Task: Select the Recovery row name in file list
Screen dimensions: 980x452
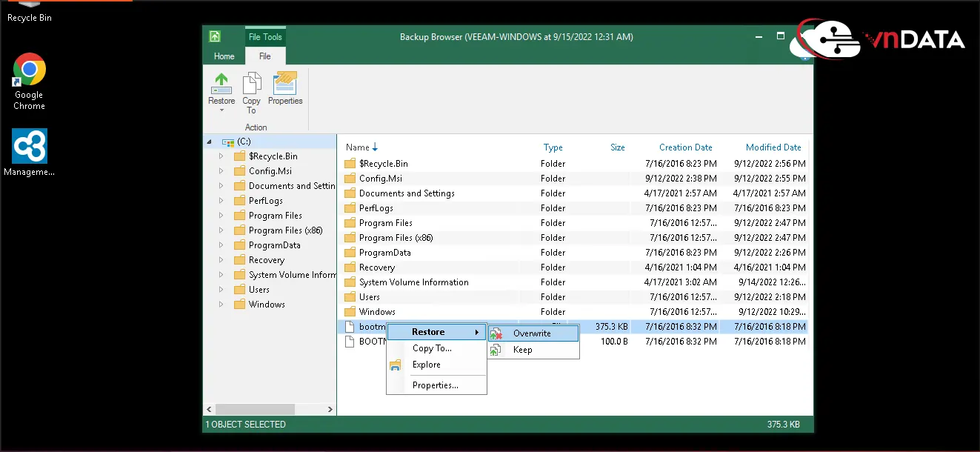Action: (377, 267)
